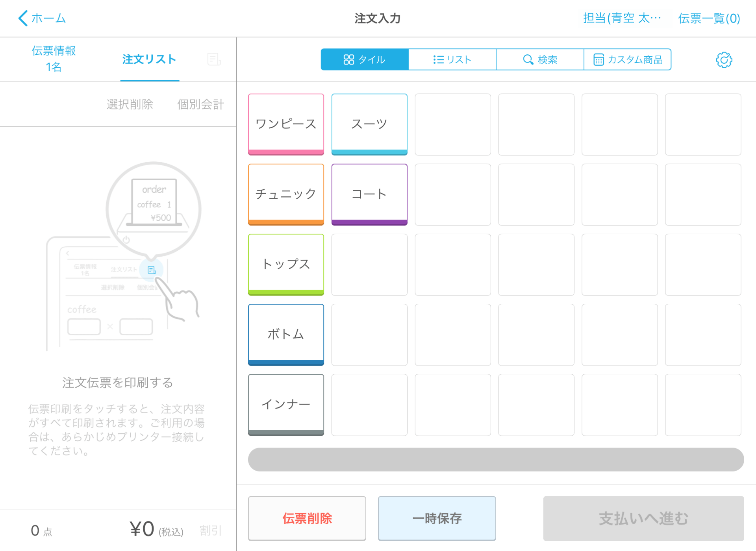
Task: Select the チュニック product tile
Action: [x=286, y=194]
